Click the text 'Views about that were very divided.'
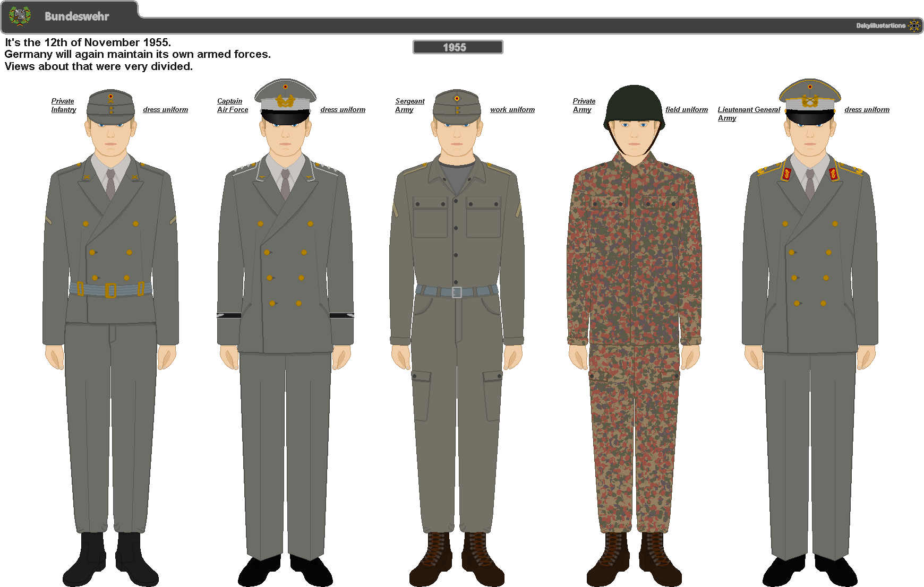The height and width of the screenshot is (587, 924). pos(99,66)
